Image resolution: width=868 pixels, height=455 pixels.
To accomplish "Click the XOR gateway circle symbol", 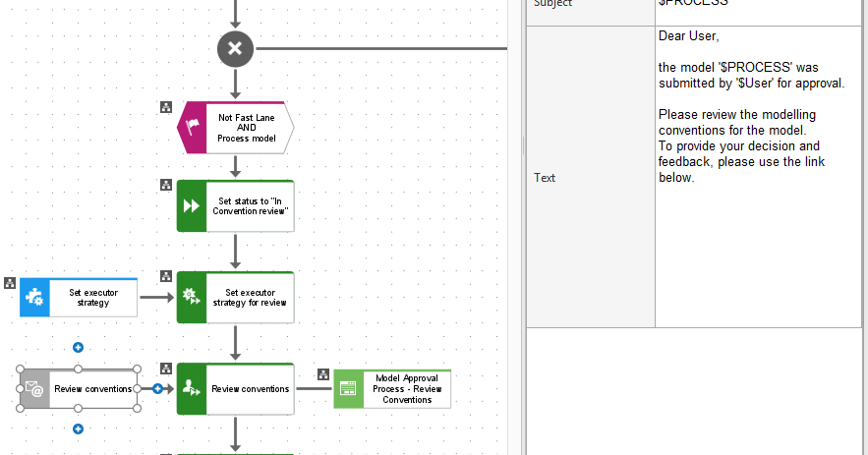I will tap(235, 49).
